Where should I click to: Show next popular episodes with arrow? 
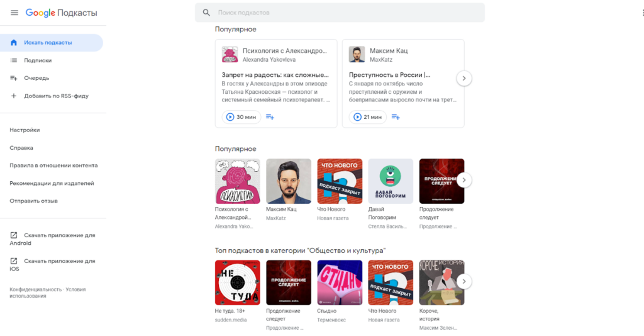coord(464,79)
